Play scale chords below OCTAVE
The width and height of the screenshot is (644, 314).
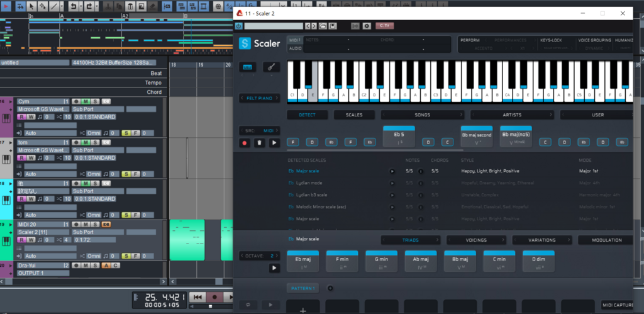pos(274,268)
